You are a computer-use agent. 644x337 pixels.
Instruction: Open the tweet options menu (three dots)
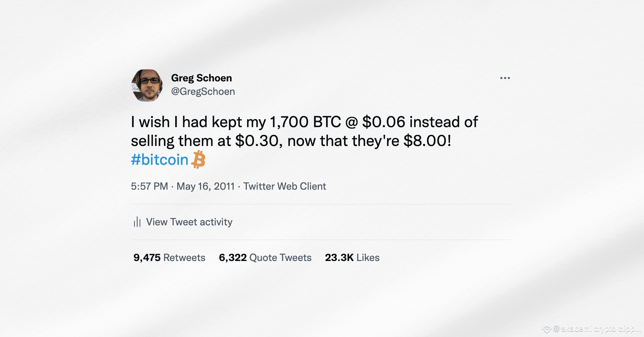tap(504, 78)
